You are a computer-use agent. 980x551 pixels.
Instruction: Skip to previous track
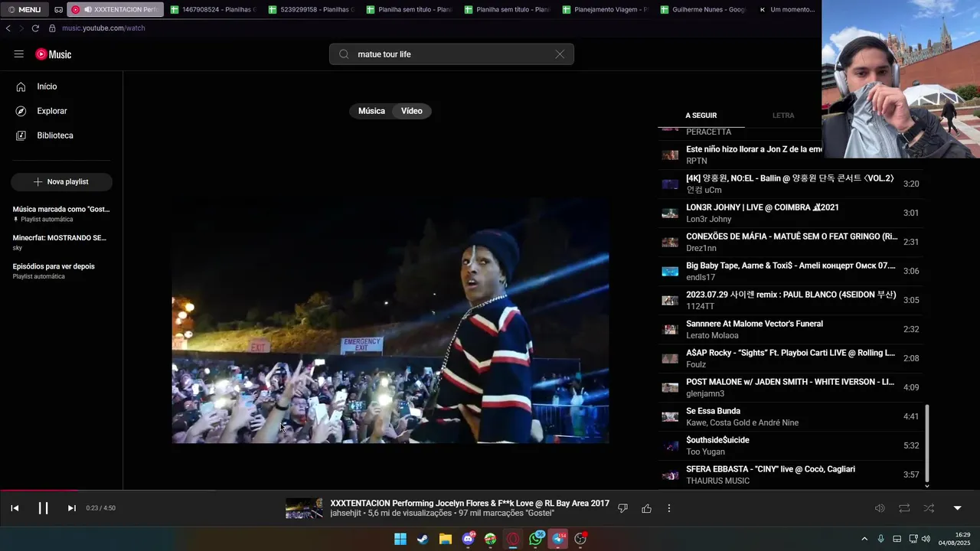15,508
